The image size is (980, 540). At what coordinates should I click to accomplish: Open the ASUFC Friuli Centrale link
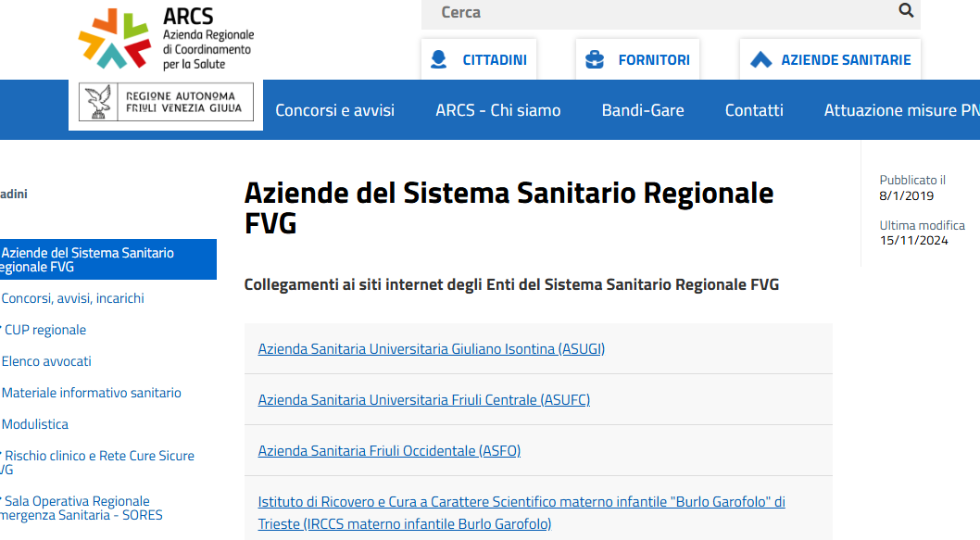[423, 399]
